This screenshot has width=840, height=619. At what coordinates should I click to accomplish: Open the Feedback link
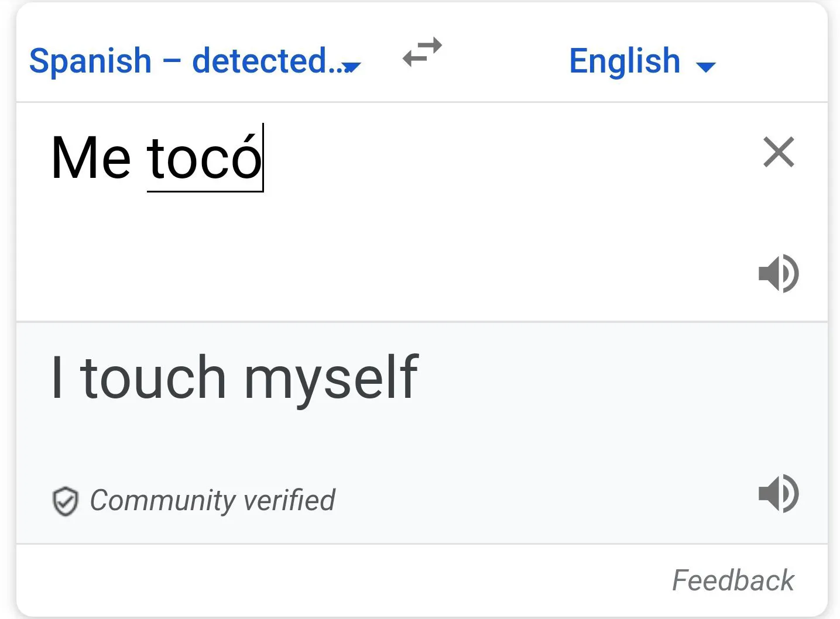coord(733,580)
